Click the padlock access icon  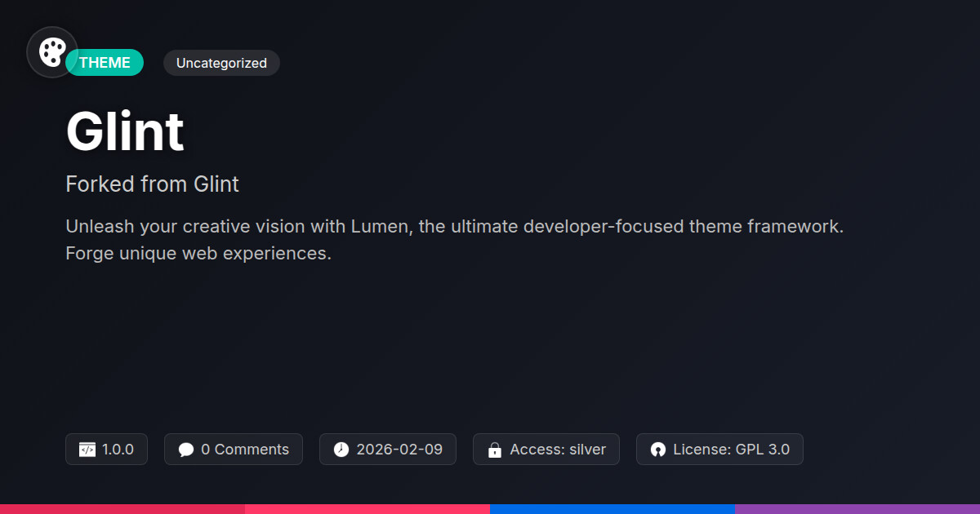pos(494,450)
